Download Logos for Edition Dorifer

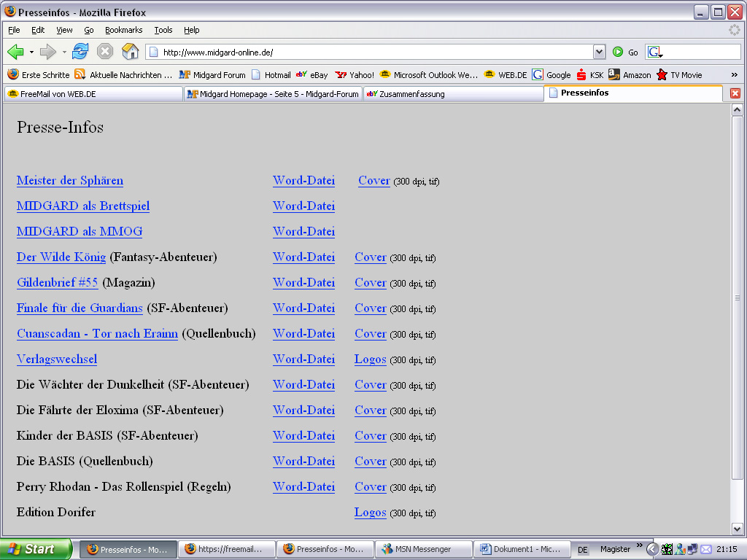pyautogui.click(x=370, y=513)
